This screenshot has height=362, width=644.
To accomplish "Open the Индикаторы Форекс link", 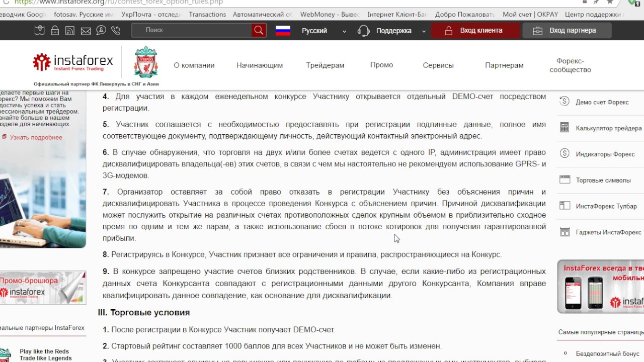I will click(x=605, y=154).
